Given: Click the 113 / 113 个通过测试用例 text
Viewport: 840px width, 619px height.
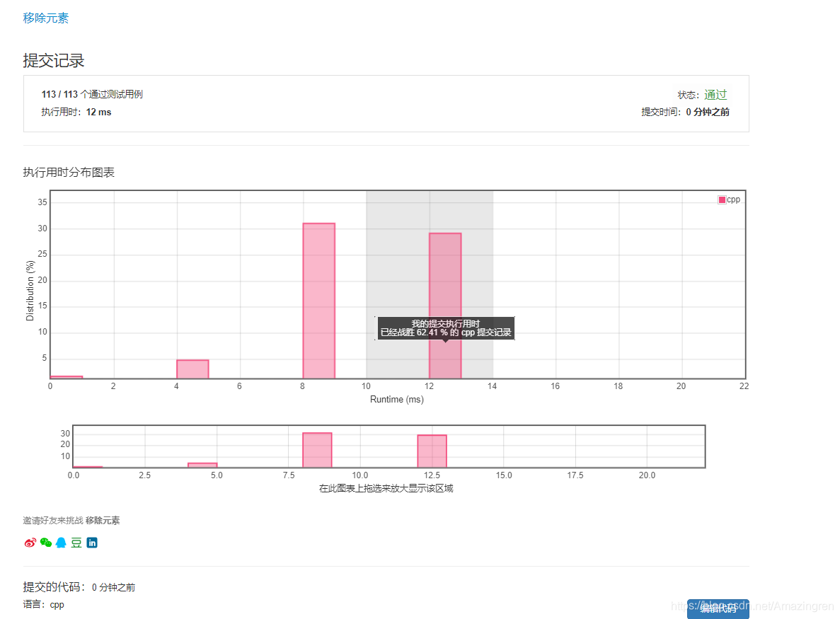Looking at the screenshot, I should (x=92, y=94).
